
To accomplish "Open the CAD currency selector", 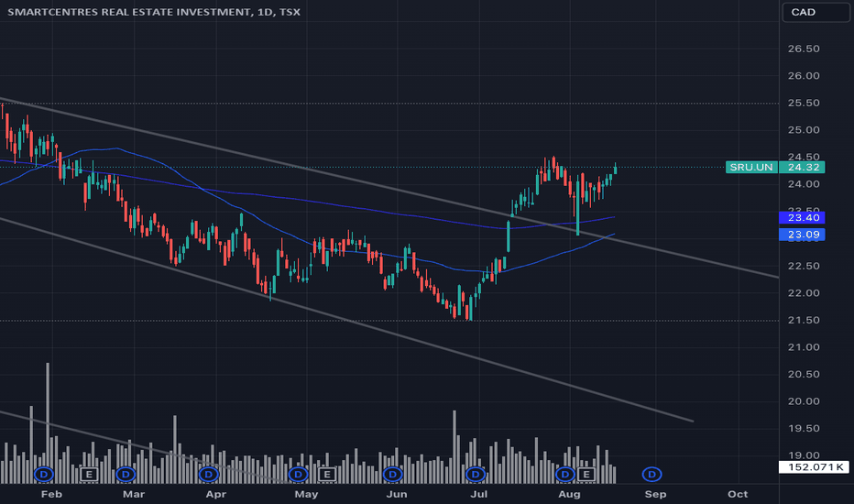I will (x=816, y=12).
